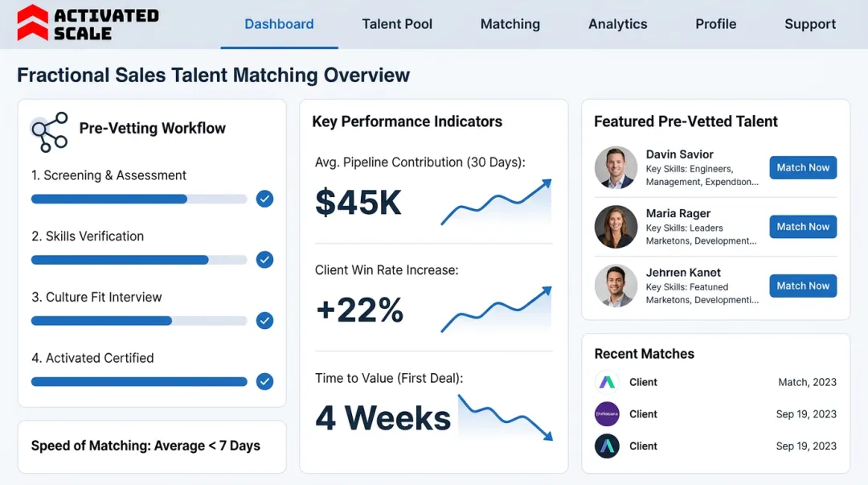The width and height of the screenshot is (868, 485).
Task: Select the 4 Weeks value
Action: point(383,418)
